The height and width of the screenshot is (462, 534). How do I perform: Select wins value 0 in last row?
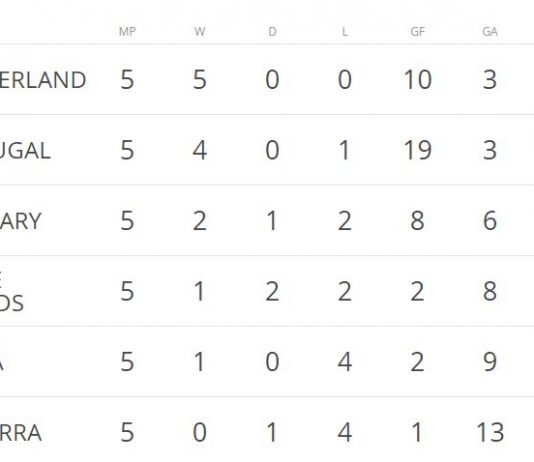[x=200, y=432]
